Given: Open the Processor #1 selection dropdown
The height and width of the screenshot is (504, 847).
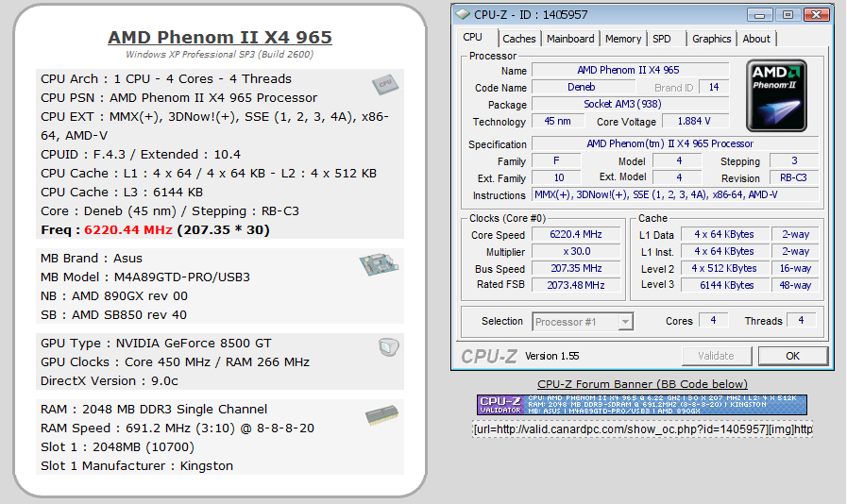Looking at the screenshot, I should [x=625, y=322].
